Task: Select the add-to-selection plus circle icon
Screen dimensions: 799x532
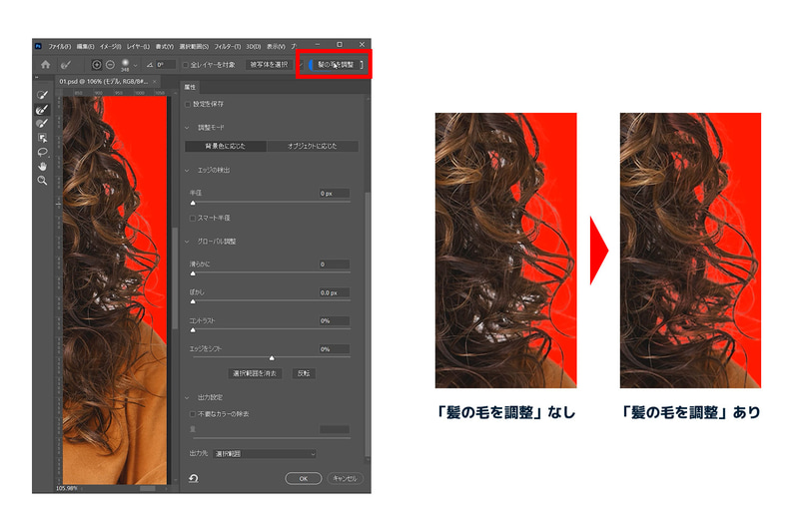Action: coord(96,65)
